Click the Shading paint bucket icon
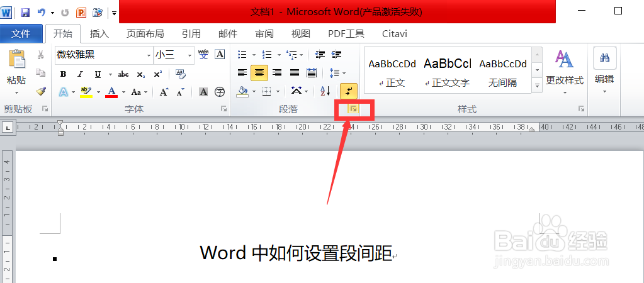The image size is (644, 283). coord(243,91)
